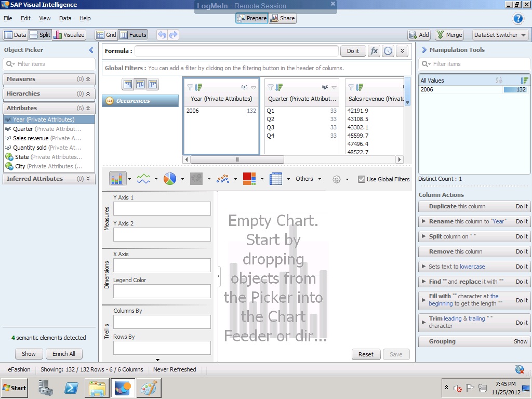Click the chart settings gear icon
The width and height of the screenshot is (532, 399).
pyautogui.click(x=336, y=179)
